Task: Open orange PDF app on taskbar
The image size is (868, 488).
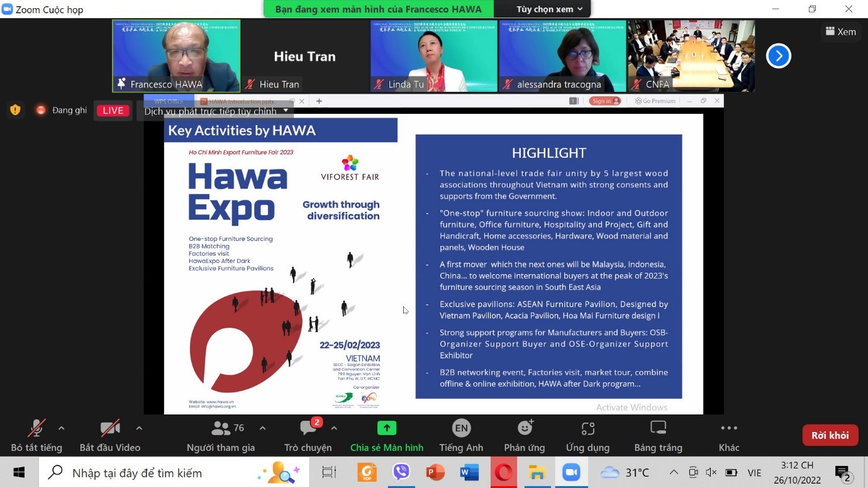Action: 367,472
